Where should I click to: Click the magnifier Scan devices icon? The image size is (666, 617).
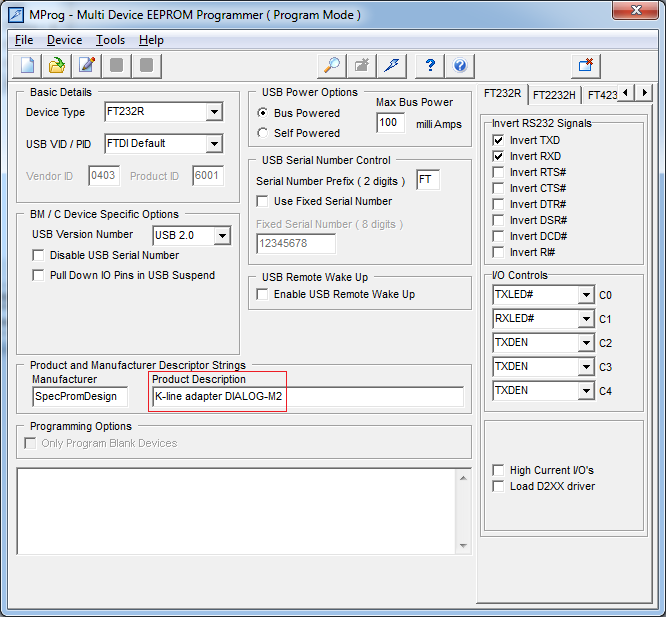332,65
